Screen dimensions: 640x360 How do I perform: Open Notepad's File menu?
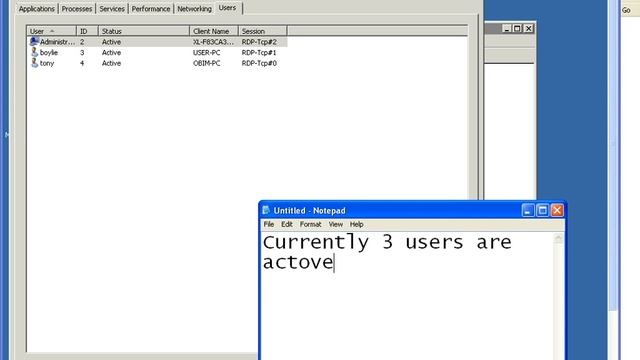coord(269,224)
